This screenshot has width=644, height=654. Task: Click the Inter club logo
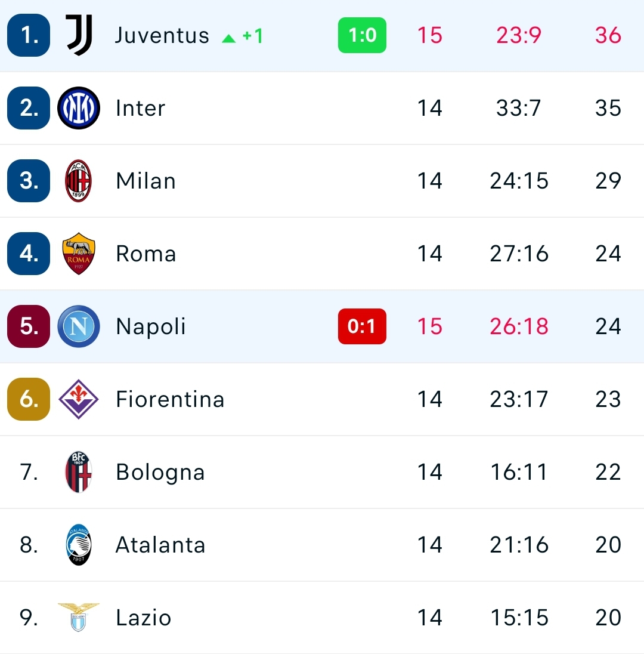pos(79,108)
